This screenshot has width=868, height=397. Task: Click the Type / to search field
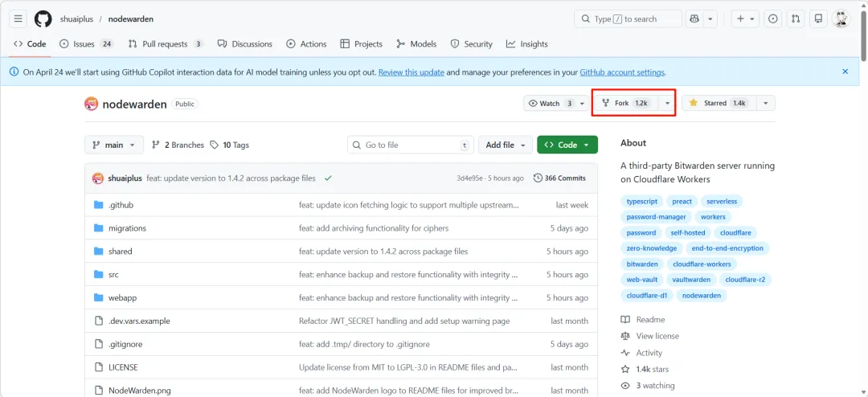[628, 18]
